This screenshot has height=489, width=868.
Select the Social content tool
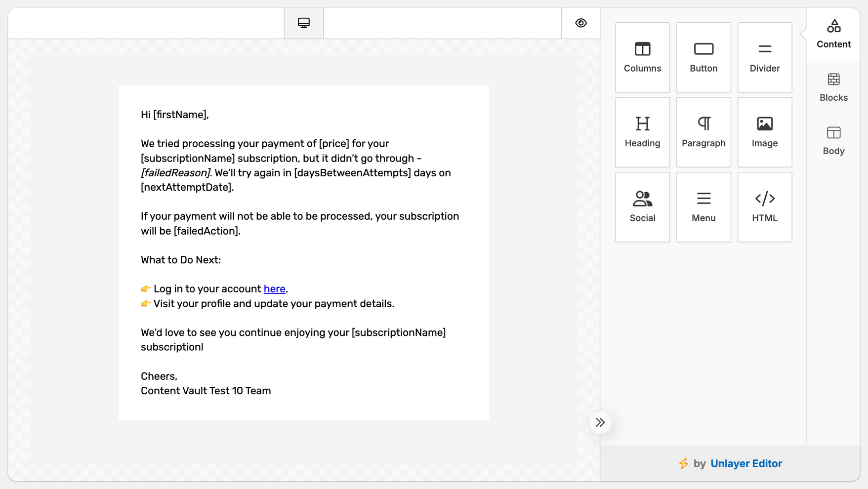(642, 207)
